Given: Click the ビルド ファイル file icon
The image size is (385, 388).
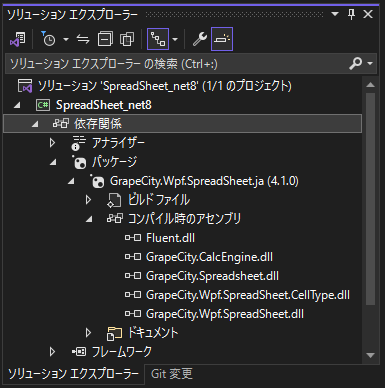Looking at the screenshot, I should 114,200.
